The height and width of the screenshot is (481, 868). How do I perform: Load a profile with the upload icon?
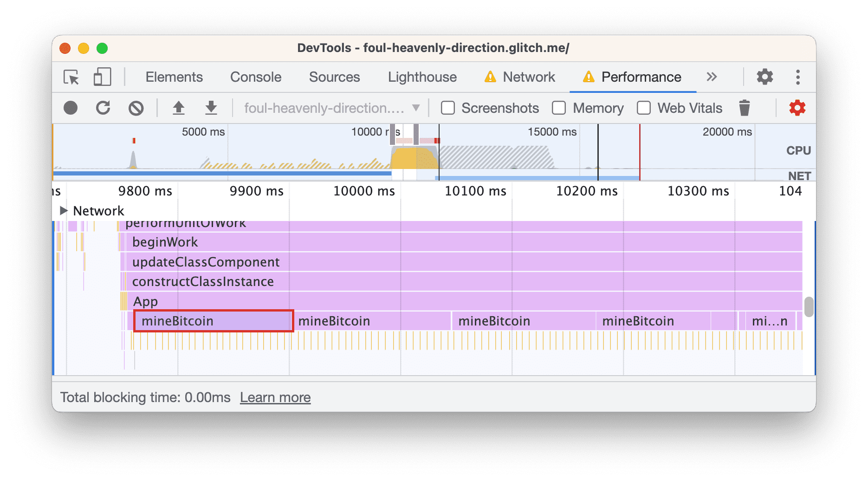[x=179, y=108]
